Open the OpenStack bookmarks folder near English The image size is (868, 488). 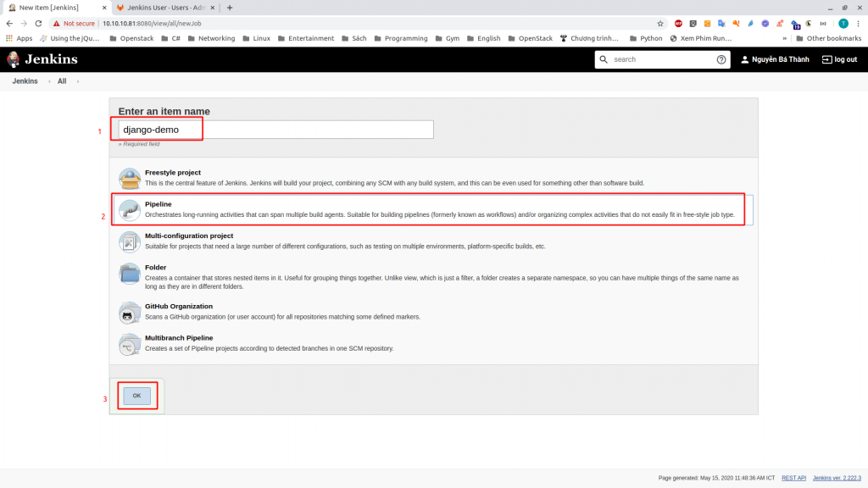click(x=531, y=38)
